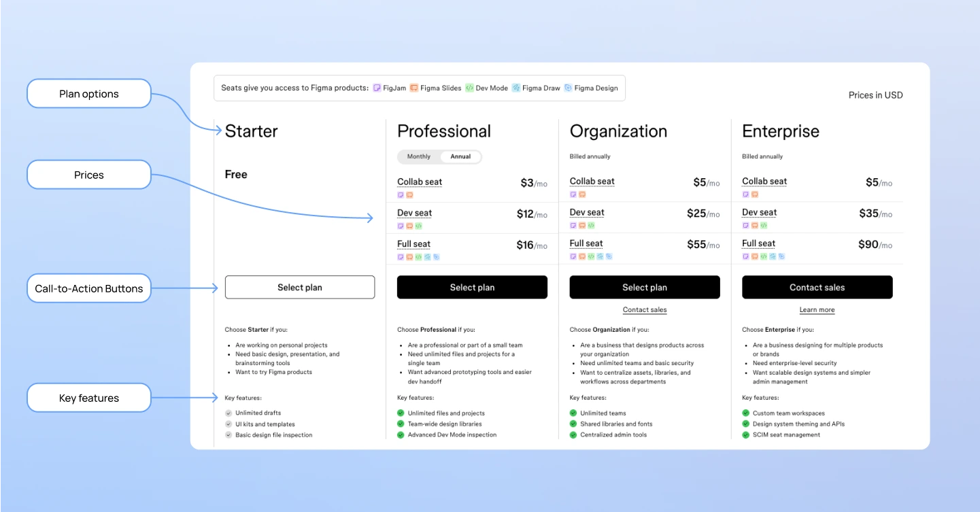Click the $3/mo price
The width and height of the screenshot is (980, 512).
pos(534,183)
